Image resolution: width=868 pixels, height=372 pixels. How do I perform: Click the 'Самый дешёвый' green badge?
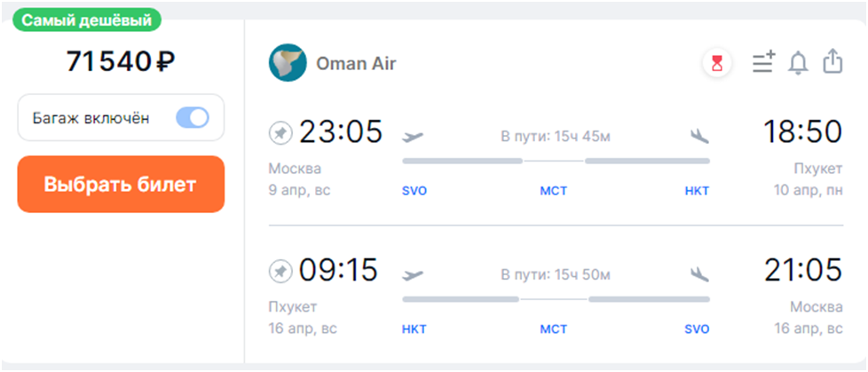pyautogui.click(x=86, y=20)
